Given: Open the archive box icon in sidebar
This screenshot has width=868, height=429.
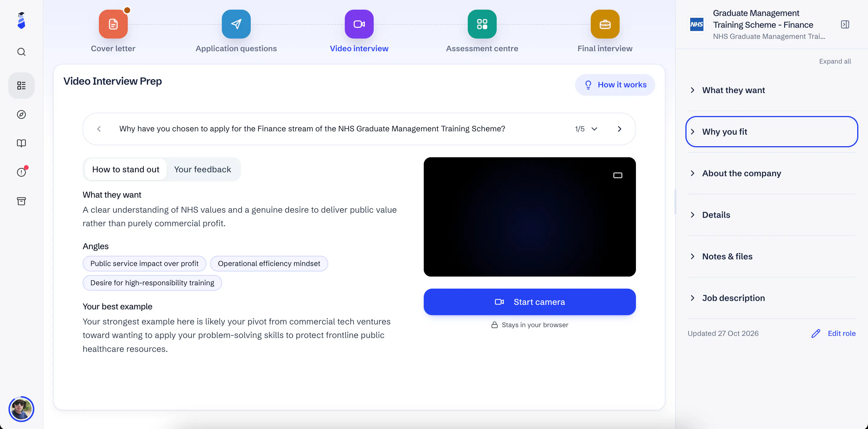Looking at the screenshot, I should [x=21, y=201].
